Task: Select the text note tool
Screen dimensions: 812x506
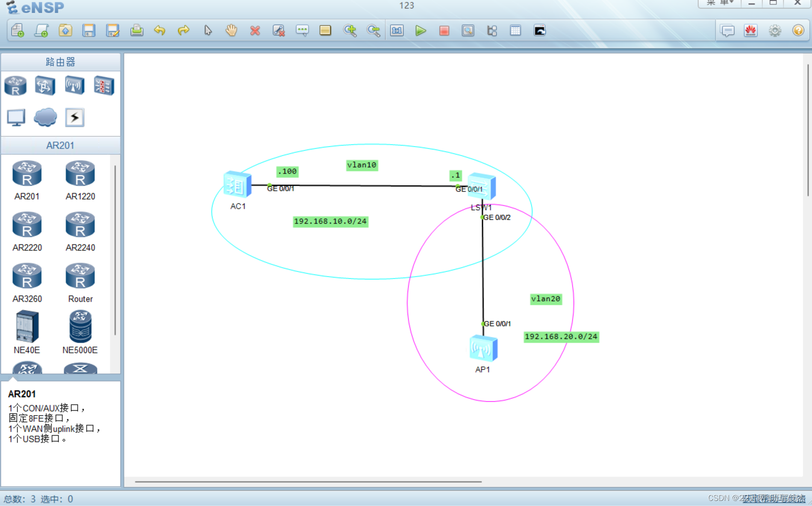Action: pyautogui.click(x=302, y=31)
